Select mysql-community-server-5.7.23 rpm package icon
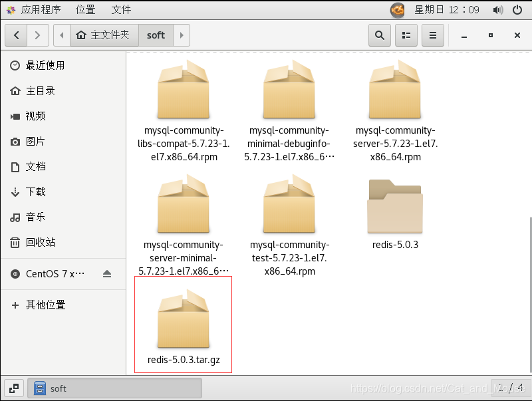This screenshot has height=401, width=532. [x=395, y=90]
